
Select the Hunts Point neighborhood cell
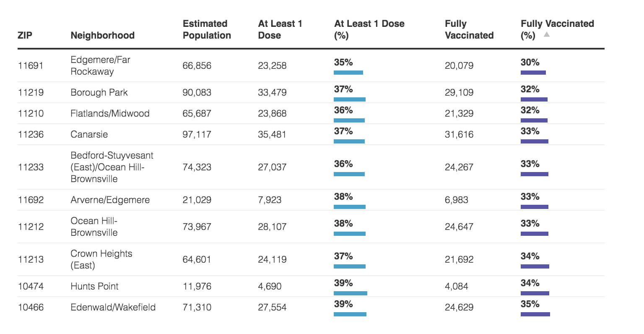tap(94, 287)
